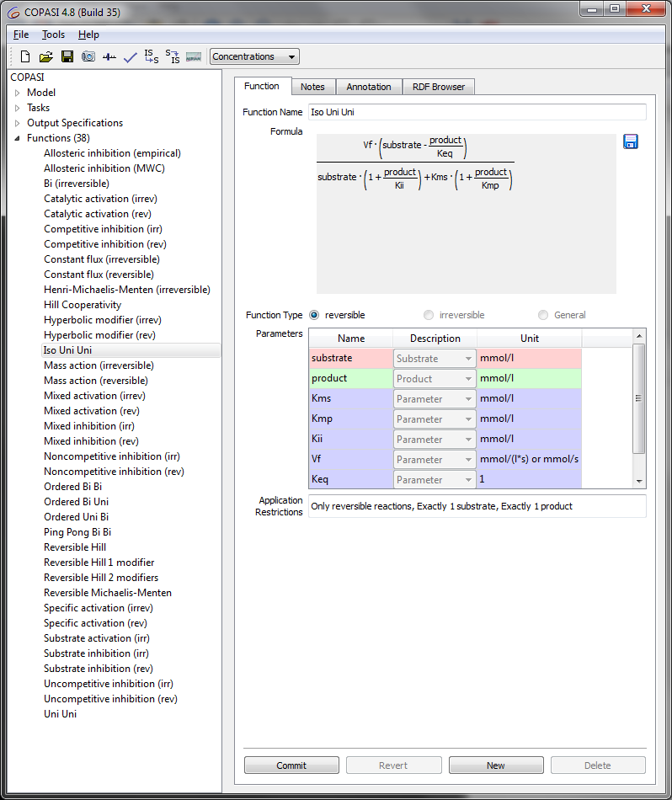This screenshot has width=672, height=800.
Task: Click the Open file folder icon
Action: tap(46, 57)
